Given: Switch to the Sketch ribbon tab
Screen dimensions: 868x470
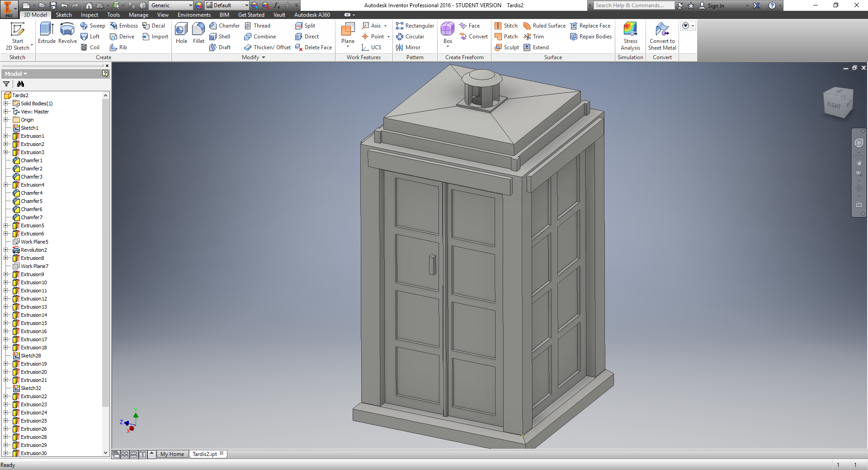Looking at the screenshot, I should pos(64,15).
